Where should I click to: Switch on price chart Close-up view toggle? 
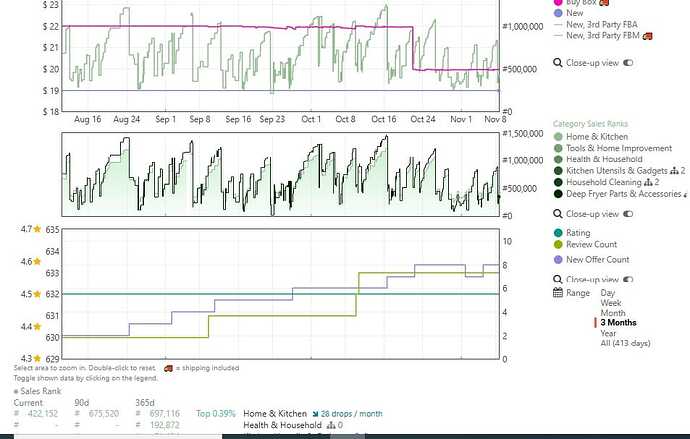click(x=628, y=63)
